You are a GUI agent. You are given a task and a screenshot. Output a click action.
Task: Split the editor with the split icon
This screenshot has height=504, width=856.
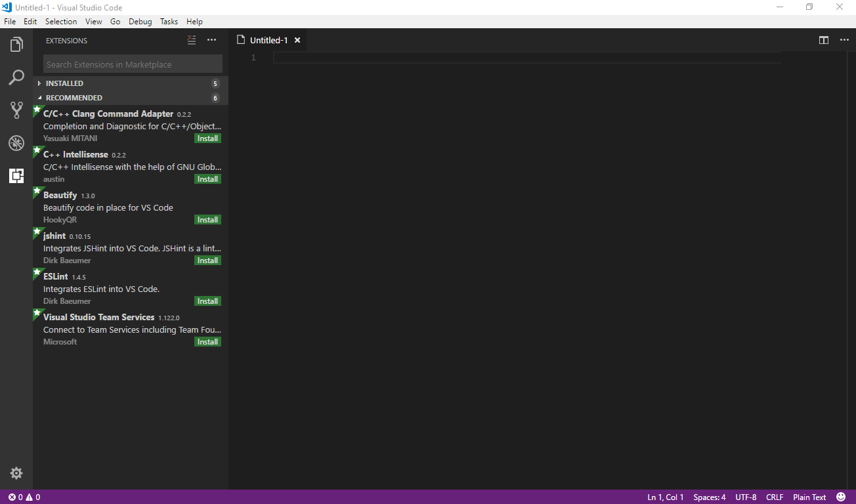tap(824, 40)
